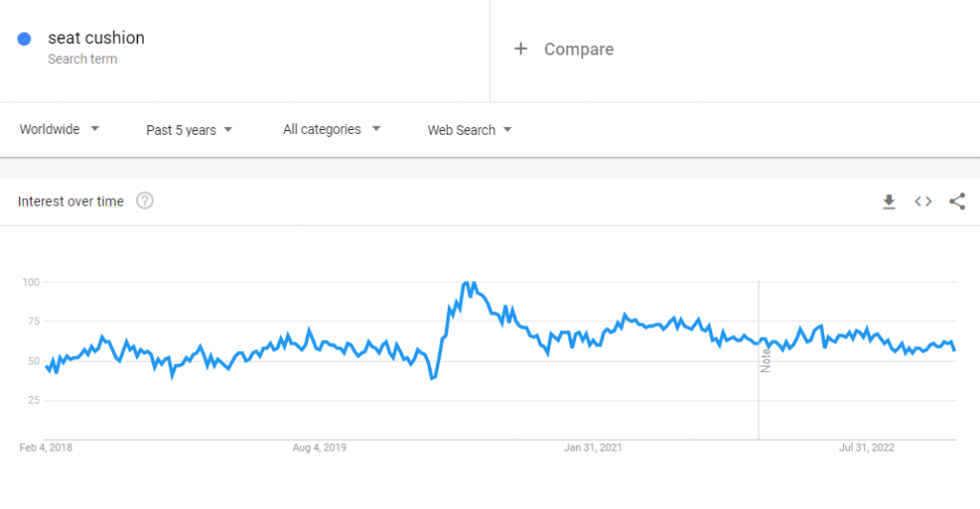Click the Note marker on chart
Screen dimensions: 980x509
766,363
